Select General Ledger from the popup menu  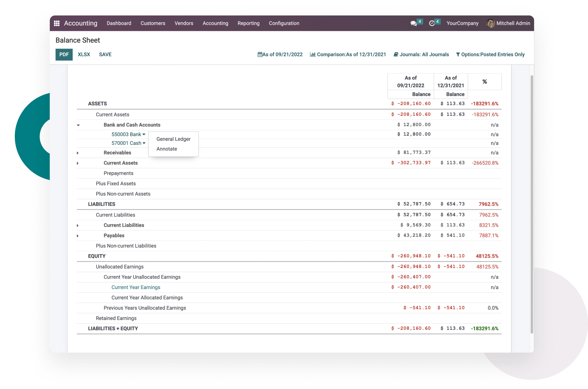[173, 139]
